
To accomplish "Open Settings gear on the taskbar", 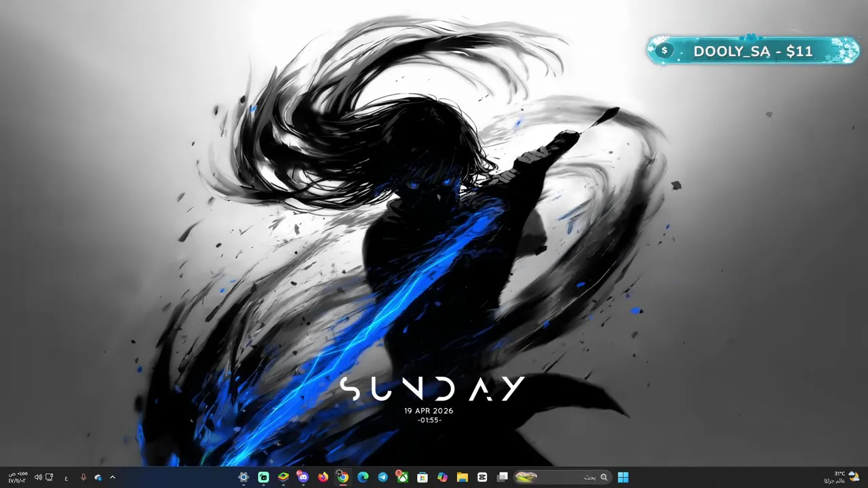I will pos(243,477).
